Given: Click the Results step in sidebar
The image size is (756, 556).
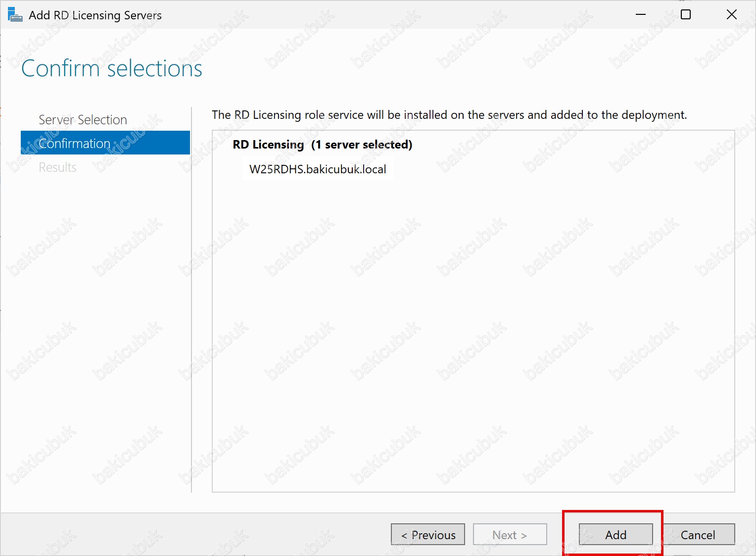Looking at the screenshot, I should 58,167.
